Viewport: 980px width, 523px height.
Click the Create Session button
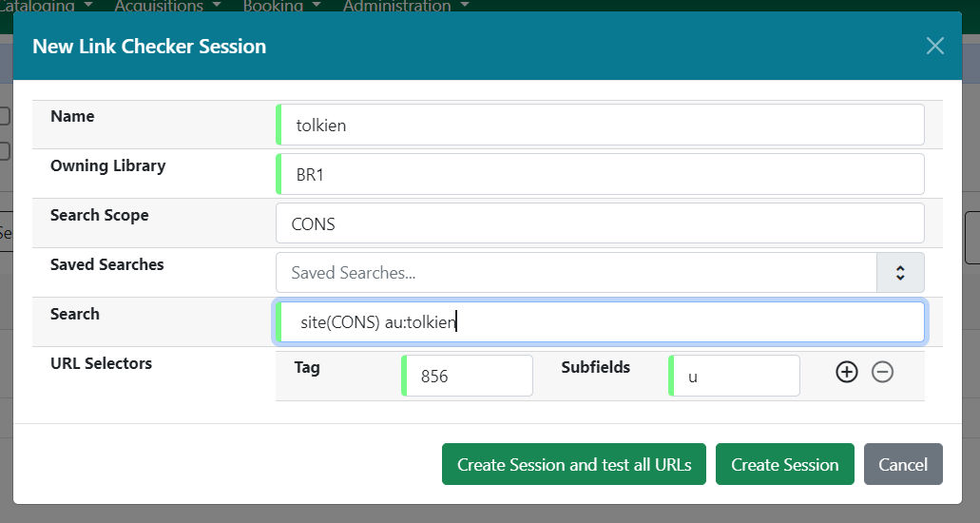(x=785, y=464)
